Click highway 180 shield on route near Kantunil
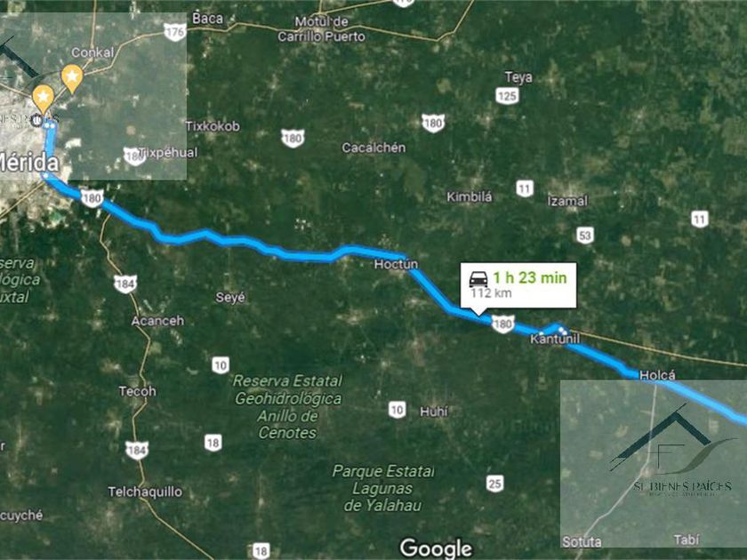The image size is (747, 560). 503,324
